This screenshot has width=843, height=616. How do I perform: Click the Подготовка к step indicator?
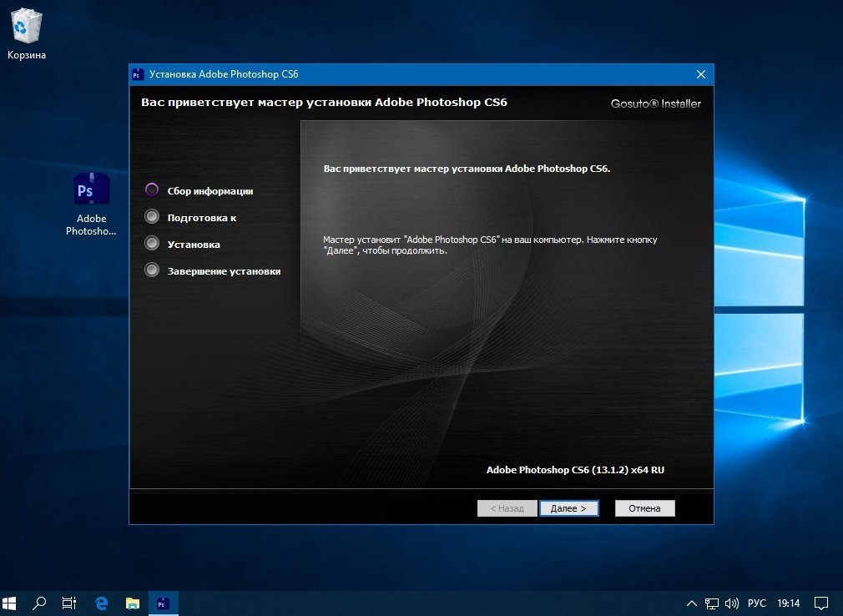point(152,217)
